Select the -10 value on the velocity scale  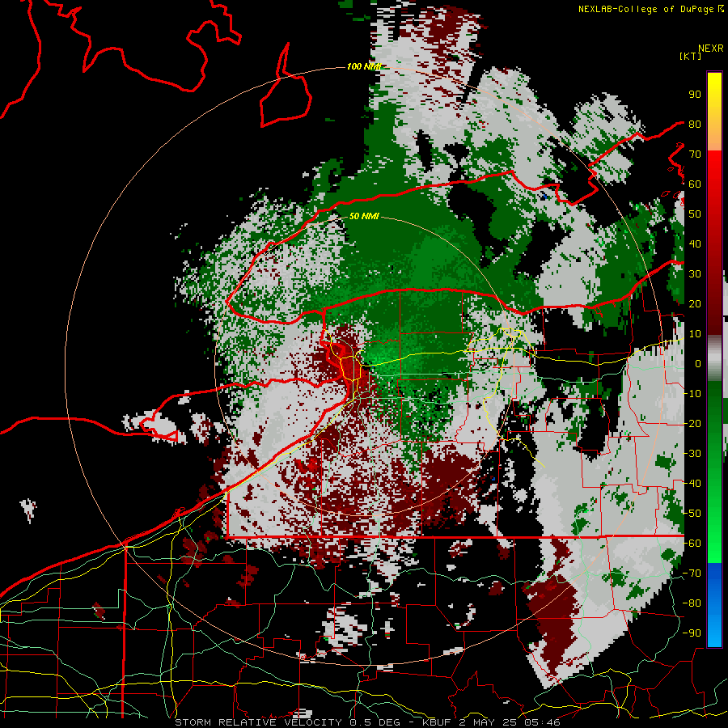(692, 394)
